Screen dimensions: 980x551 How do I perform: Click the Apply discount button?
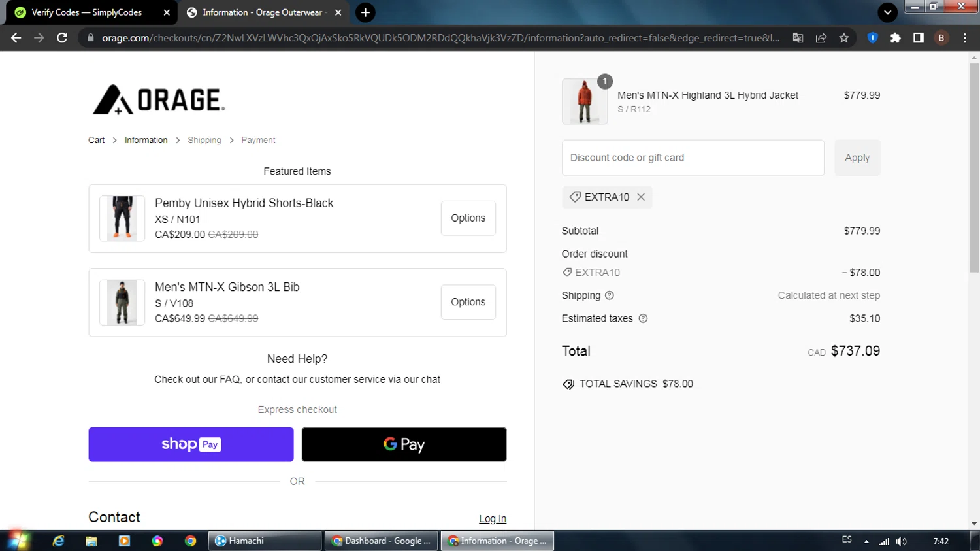[x=857, y=158]
